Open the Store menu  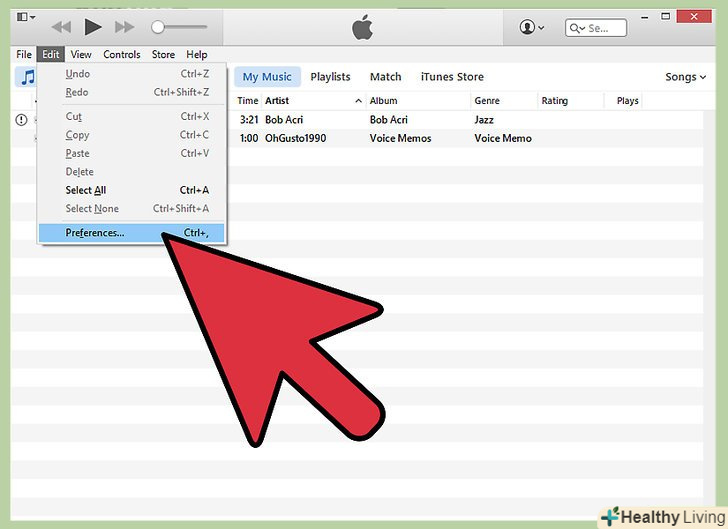[x=163, y=54]
